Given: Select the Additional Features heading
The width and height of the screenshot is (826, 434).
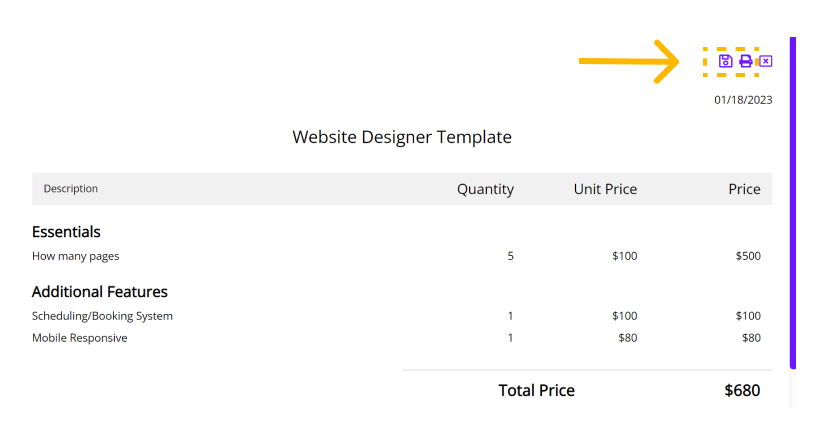Looking at the screenshot, I should point(100,292).
